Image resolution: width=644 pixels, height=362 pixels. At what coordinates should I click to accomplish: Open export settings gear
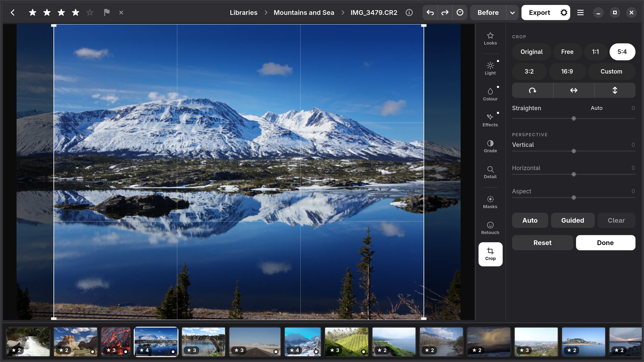[564, 13]
